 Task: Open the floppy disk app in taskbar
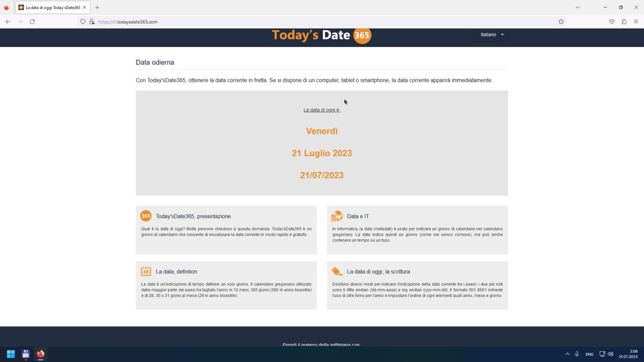pos(26,354)
